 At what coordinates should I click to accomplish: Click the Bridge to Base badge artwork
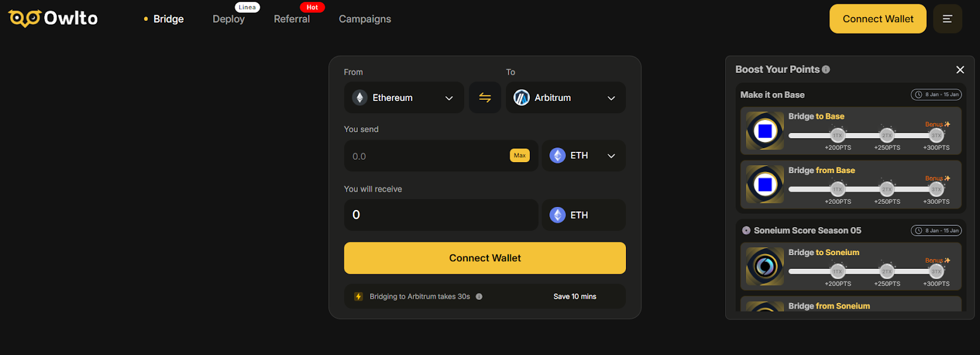coord(763,130)
